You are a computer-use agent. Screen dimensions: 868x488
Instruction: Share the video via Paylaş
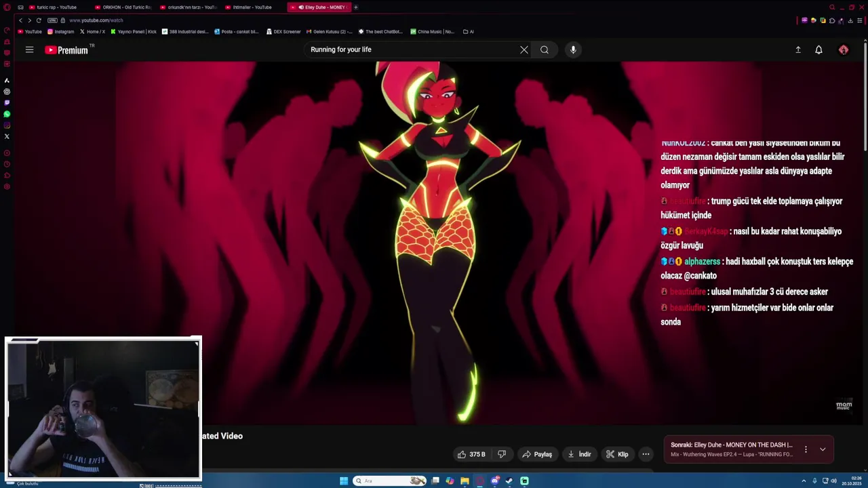pyautogui.click(x=536, y=454)
